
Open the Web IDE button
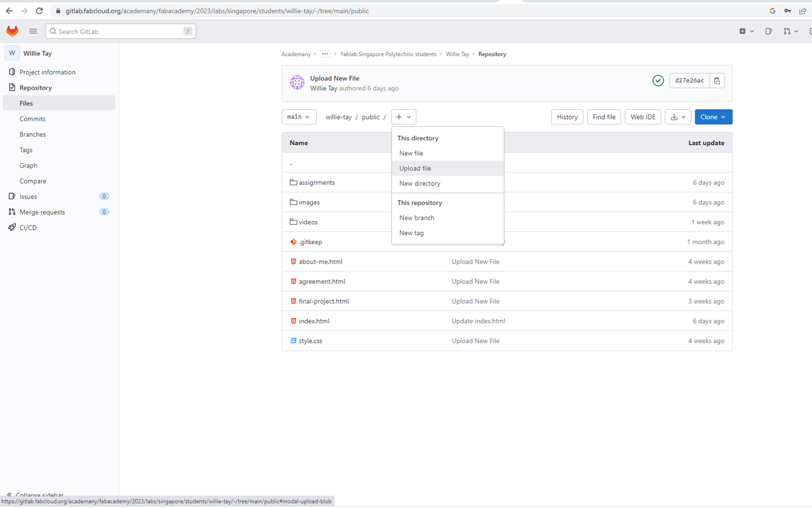pos(643,117)
